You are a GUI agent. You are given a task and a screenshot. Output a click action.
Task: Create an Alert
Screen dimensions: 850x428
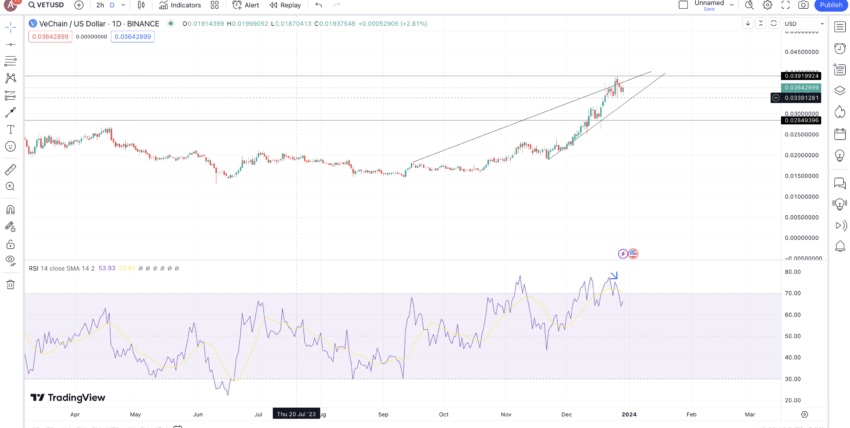(246, 5)
